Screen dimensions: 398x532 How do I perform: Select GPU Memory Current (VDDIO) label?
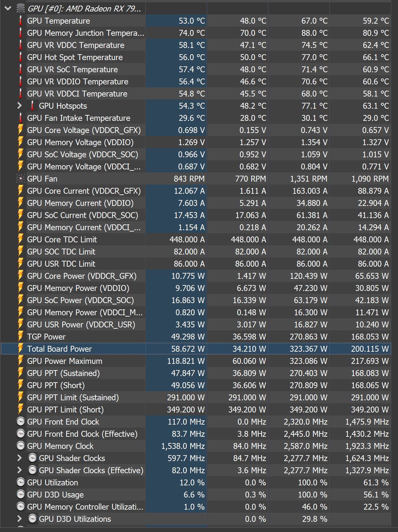coord(80,203)
